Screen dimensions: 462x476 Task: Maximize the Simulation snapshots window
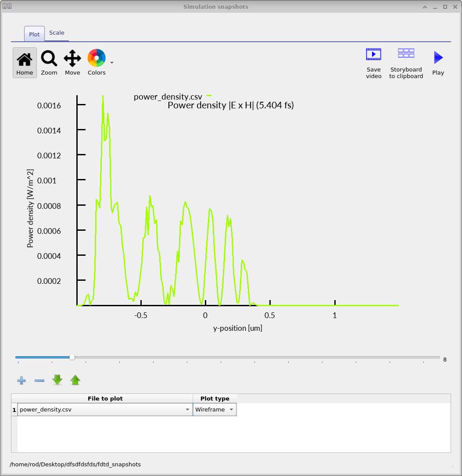[x=445, y=7]
